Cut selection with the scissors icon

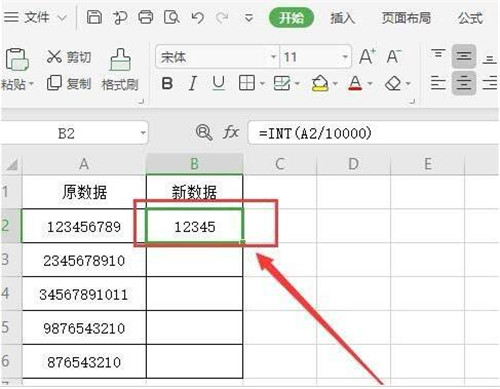69,57
